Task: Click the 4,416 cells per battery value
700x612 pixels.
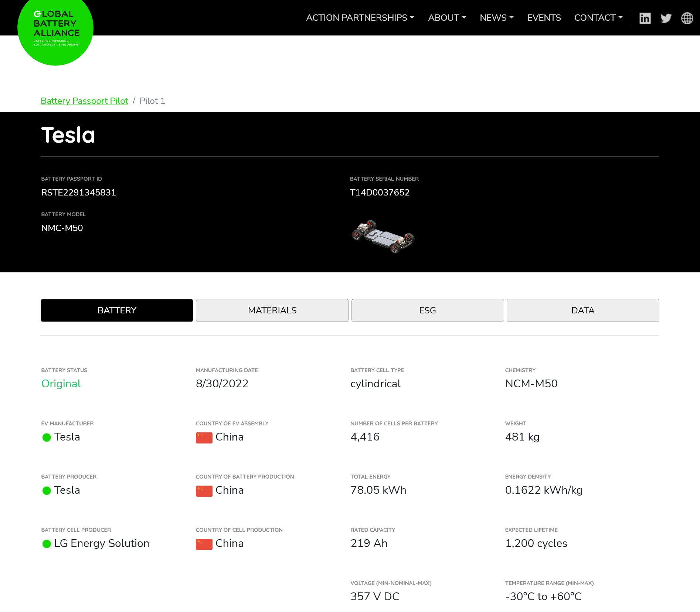Action: coord(365,437)
